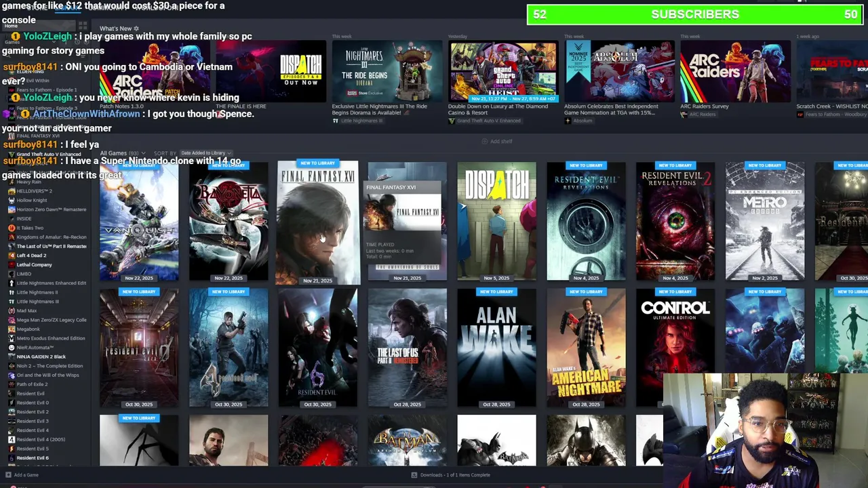Click the Ori and the Will of the Wisps icon

click(12, 375)
